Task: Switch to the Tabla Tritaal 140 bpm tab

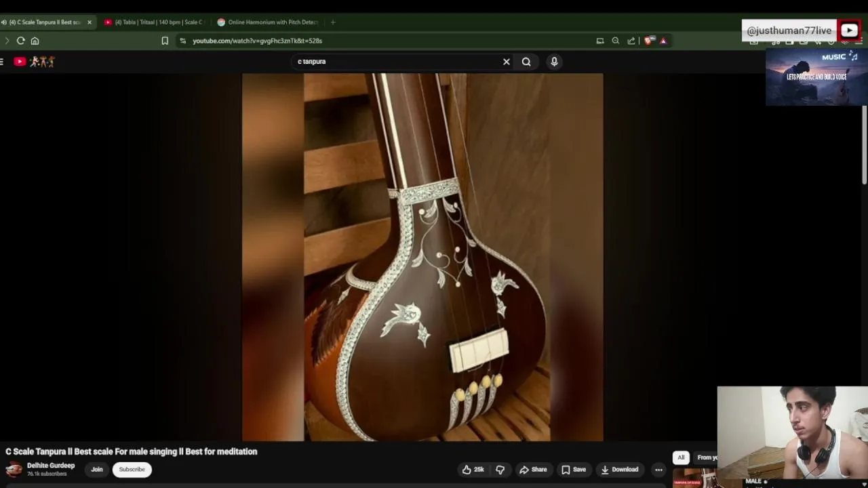Action: point(155,22)
